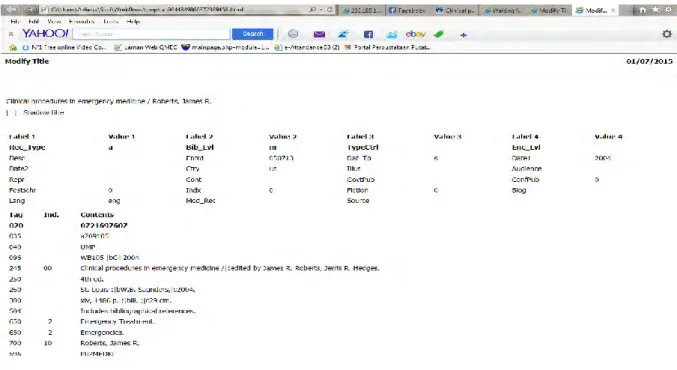Image resolution: width=677 pixels, height=370 pixels.
Task: Click 'Roberts, James R.' in tag 700 row
Action: (110, 343)
